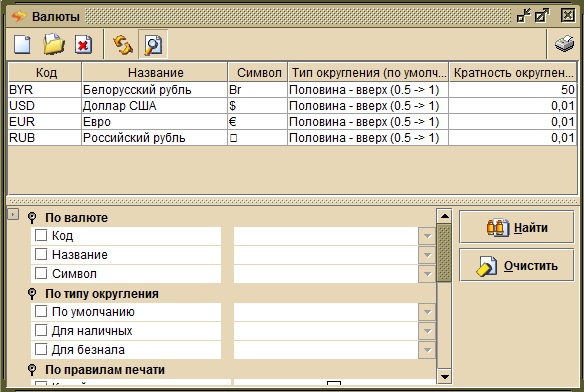This screenshot has height=392, width=584.
Task: Click the filter panel scrollbar thumb
Action: [444, 253]
